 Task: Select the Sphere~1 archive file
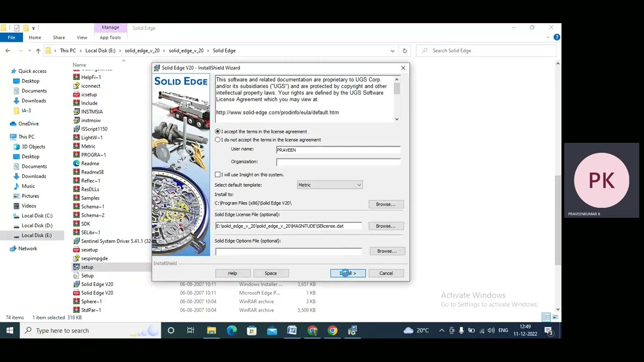[x=91, y=301]
